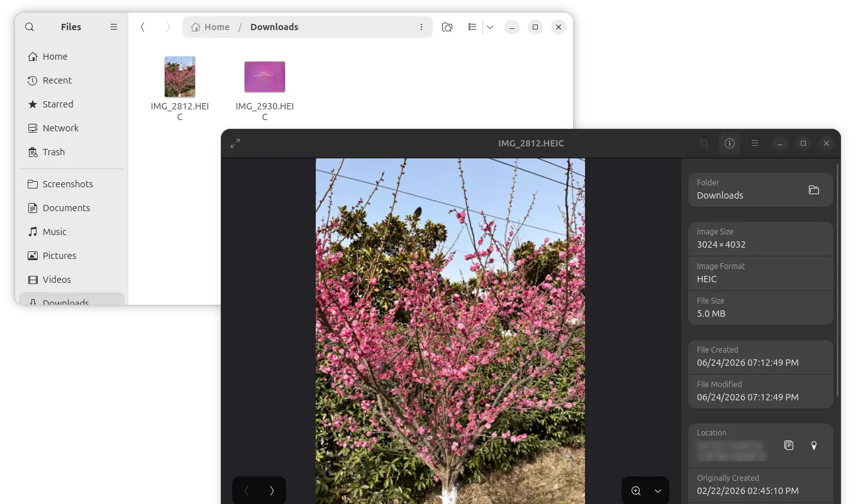
Task: Select the IMG_2930.HEIC file thumbnail
Action: (265, 77)
